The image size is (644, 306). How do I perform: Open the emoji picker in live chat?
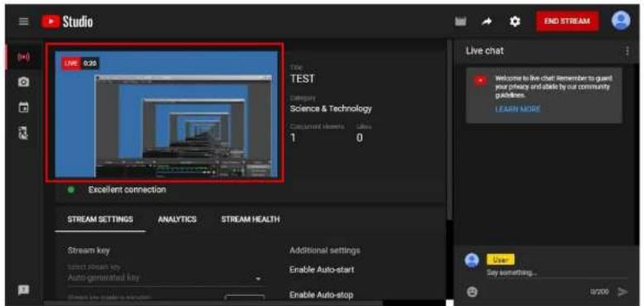[472, 292]
